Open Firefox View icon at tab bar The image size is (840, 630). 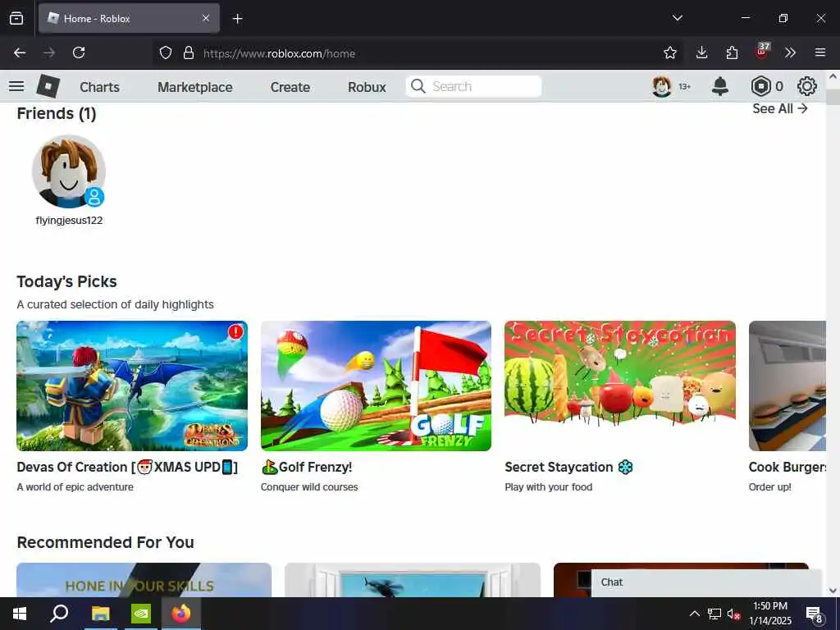(16, 18)
